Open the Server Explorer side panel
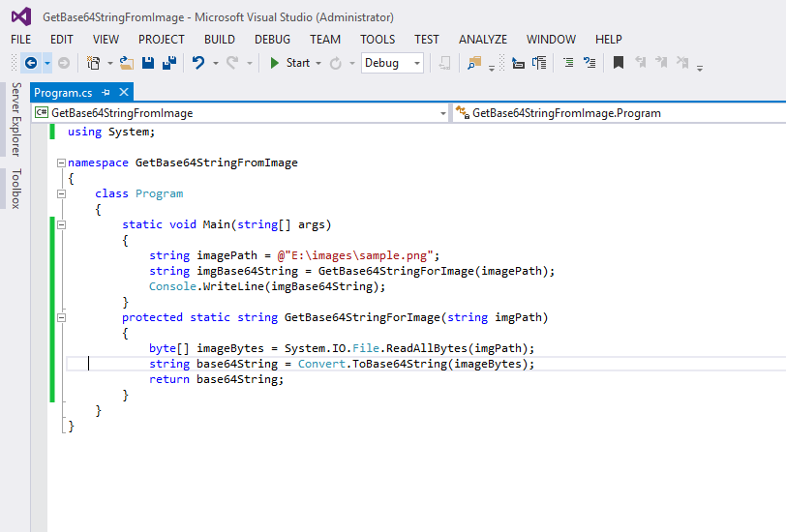786x532 pixels. [15, 119]
